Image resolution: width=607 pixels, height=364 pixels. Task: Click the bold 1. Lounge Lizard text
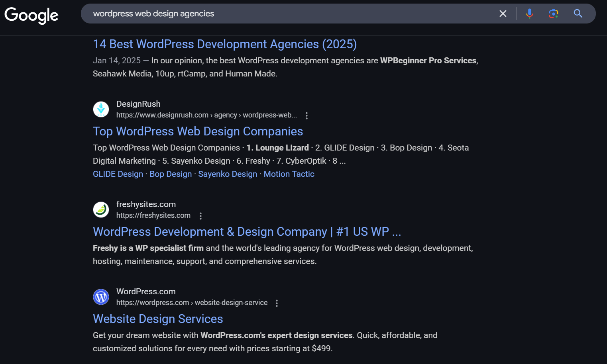pos(277,148)
